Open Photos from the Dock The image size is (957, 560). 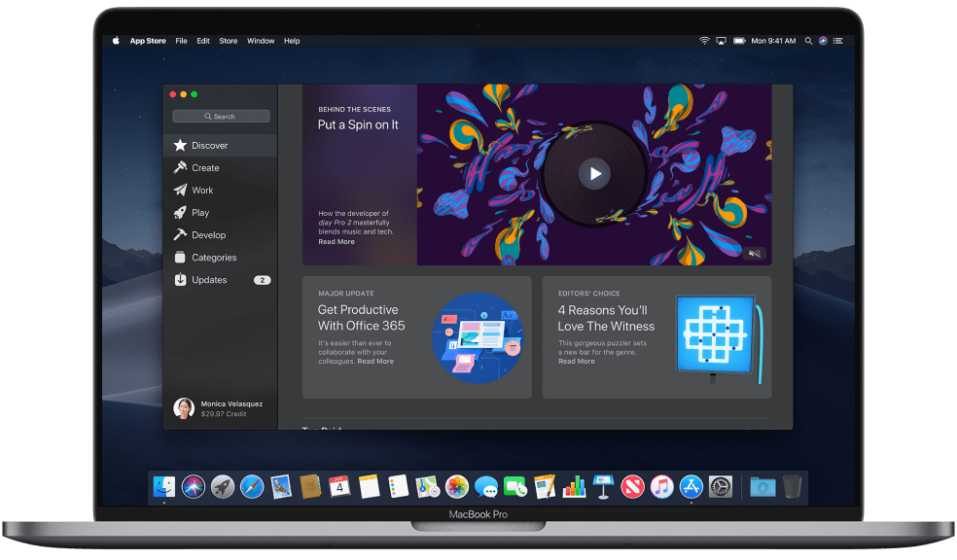456,487
